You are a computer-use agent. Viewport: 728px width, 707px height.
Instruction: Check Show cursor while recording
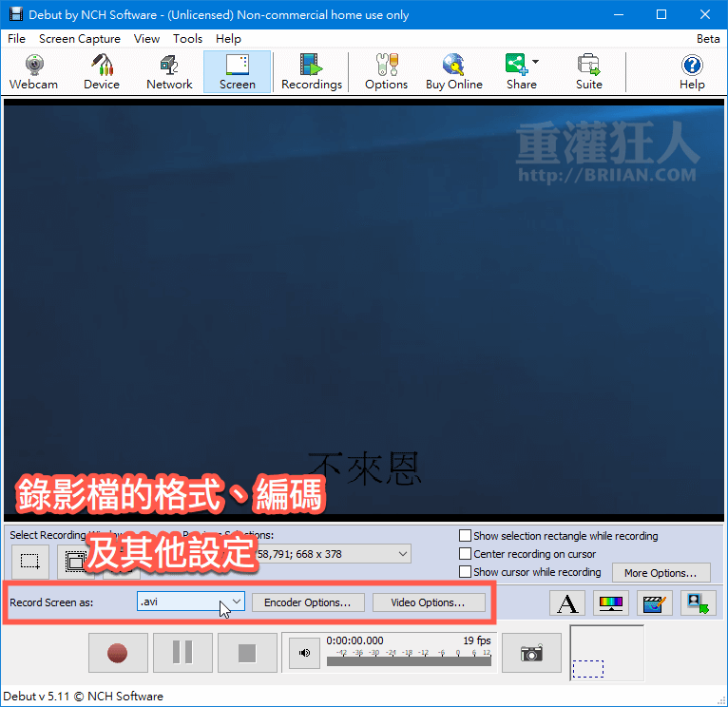(x=466, y=572)
